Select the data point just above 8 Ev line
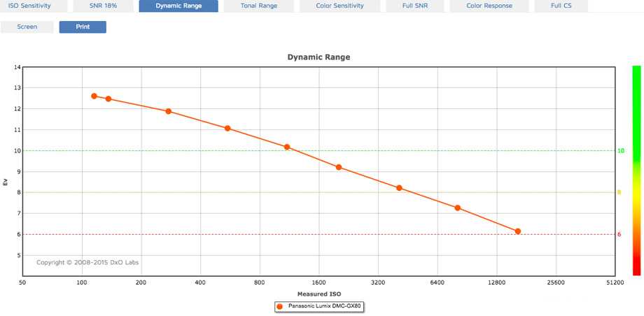This screenshot has width=644, height=316. tap(399, 188)
